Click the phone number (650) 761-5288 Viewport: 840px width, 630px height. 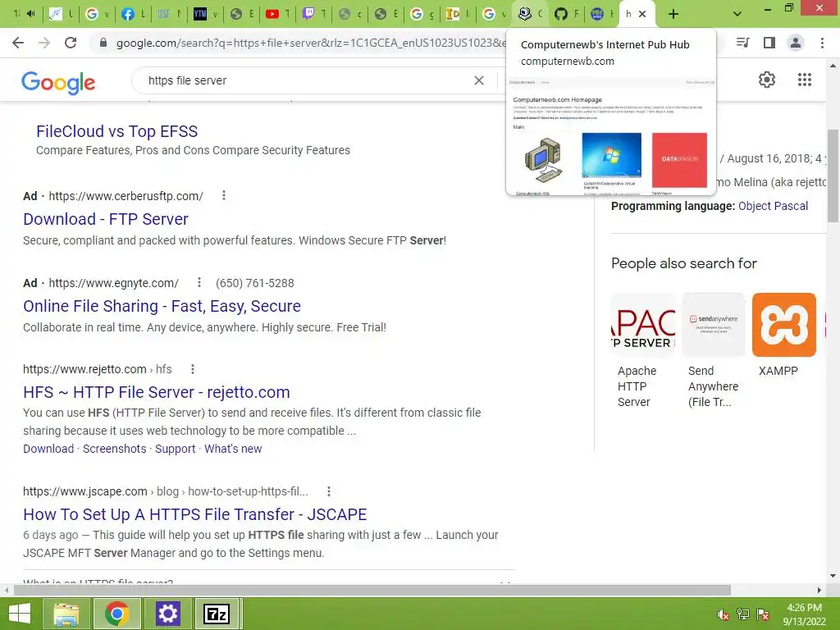coord(255,283)
